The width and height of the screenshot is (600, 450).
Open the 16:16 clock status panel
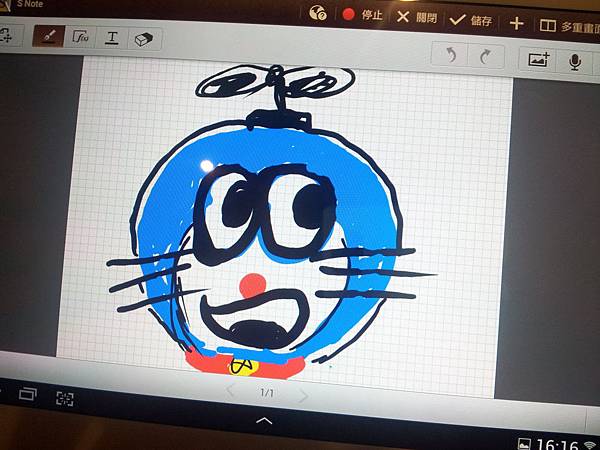tap(557, 445)
